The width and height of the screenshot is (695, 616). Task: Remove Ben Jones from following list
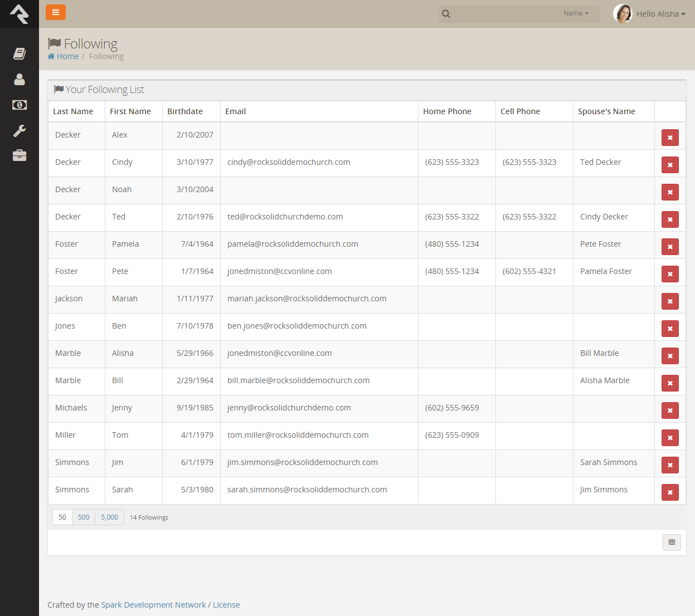pyautogui.click(x=670, y=329)
